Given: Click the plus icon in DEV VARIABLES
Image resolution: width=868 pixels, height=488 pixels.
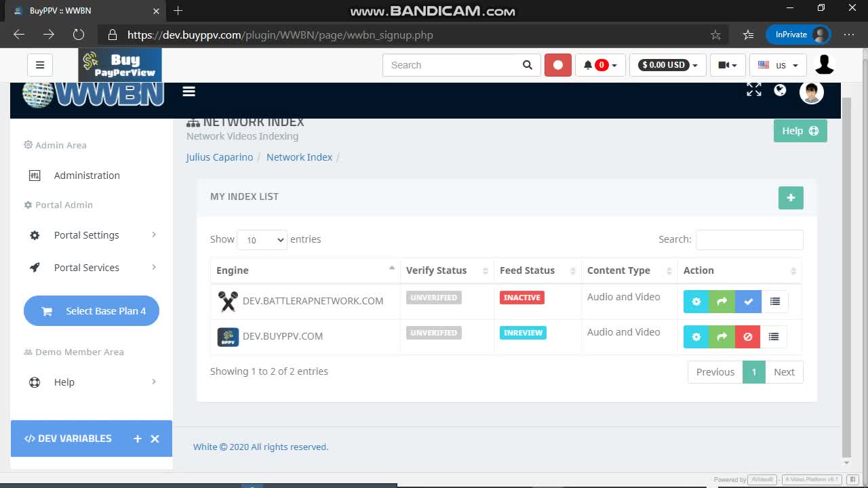Looking at the screenshot, I should [138, 439].
